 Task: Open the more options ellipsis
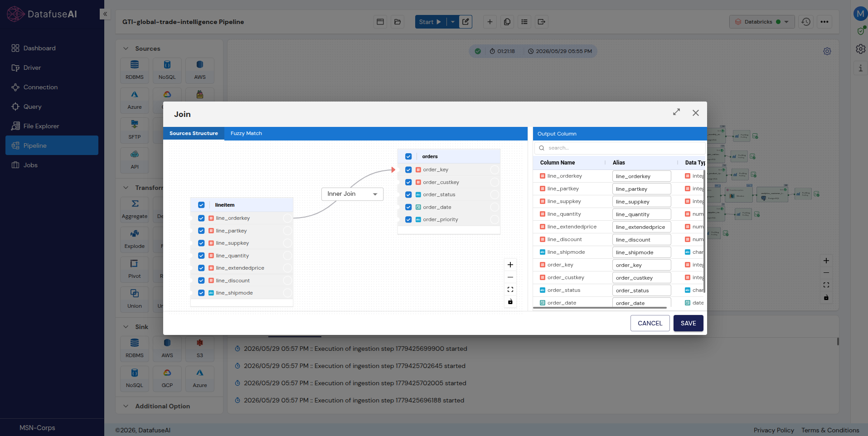(824, 22)
